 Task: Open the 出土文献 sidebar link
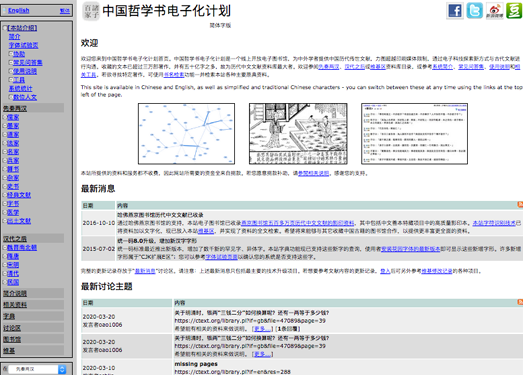tap(19, 221)
